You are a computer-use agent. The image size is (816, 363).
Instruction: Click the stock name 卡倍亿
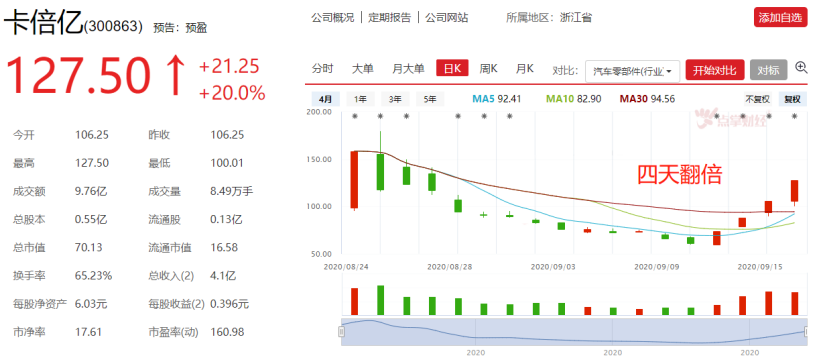[44, 23]
